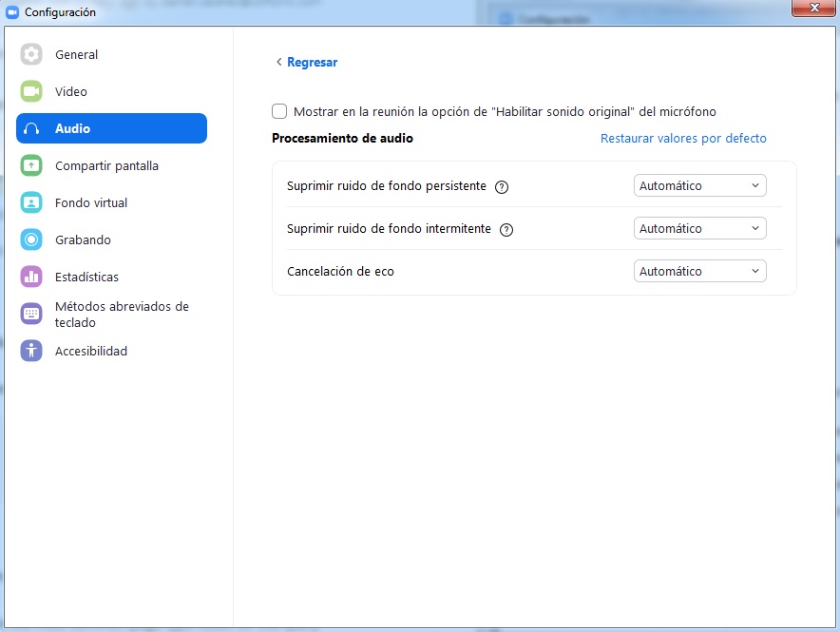Go to Métodos abreviados de teclado tab

pyautogui.click(x=122, y=315)
